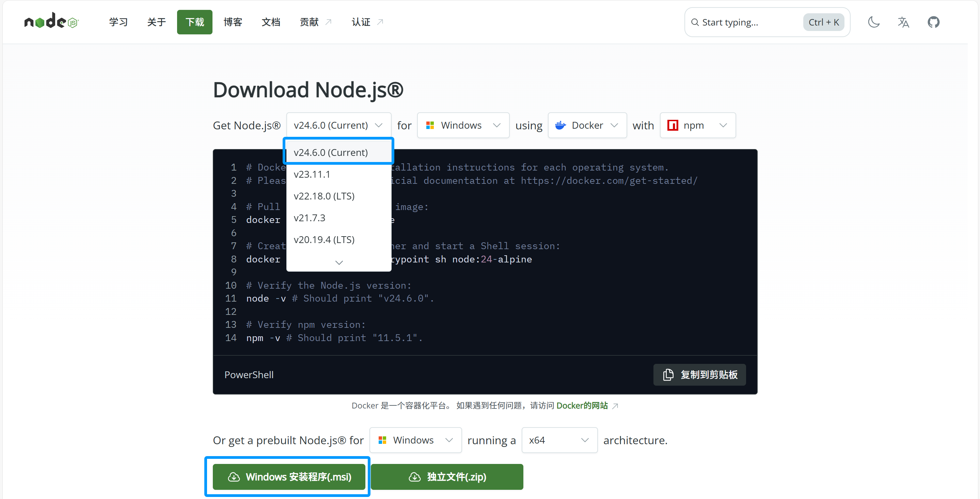Image resolution: width=980 pixels, height=499 pixels.
Task: Click the Docker whale icon
Action: (560, 125)
